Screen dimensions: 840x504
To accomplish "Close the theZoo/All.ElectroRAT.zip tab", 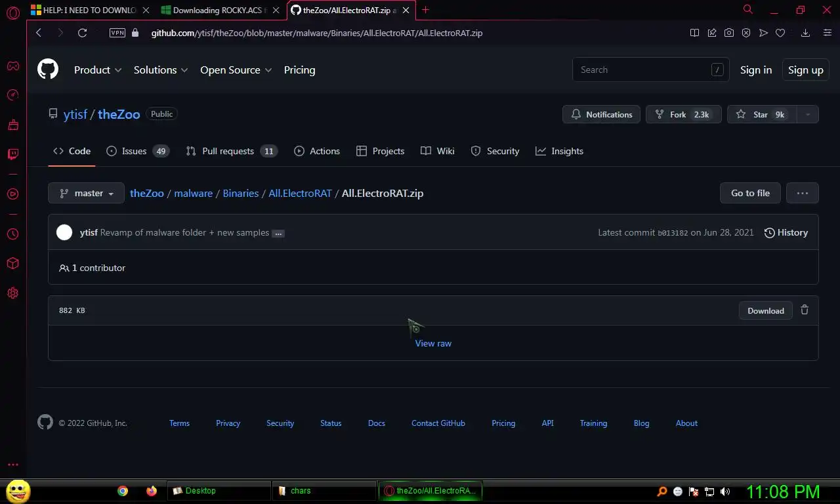I will (407, 10).
